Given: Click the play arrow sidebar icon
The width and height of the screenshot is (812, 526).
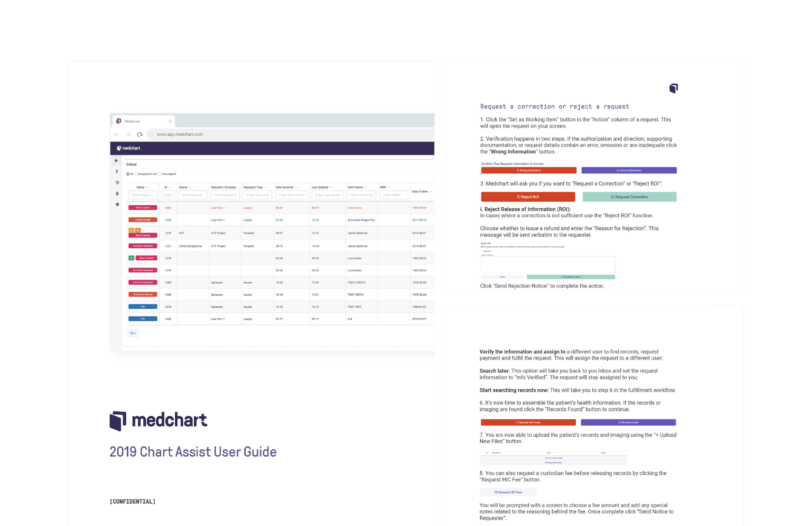Looking at the screenshot, I should pos(117,161).
